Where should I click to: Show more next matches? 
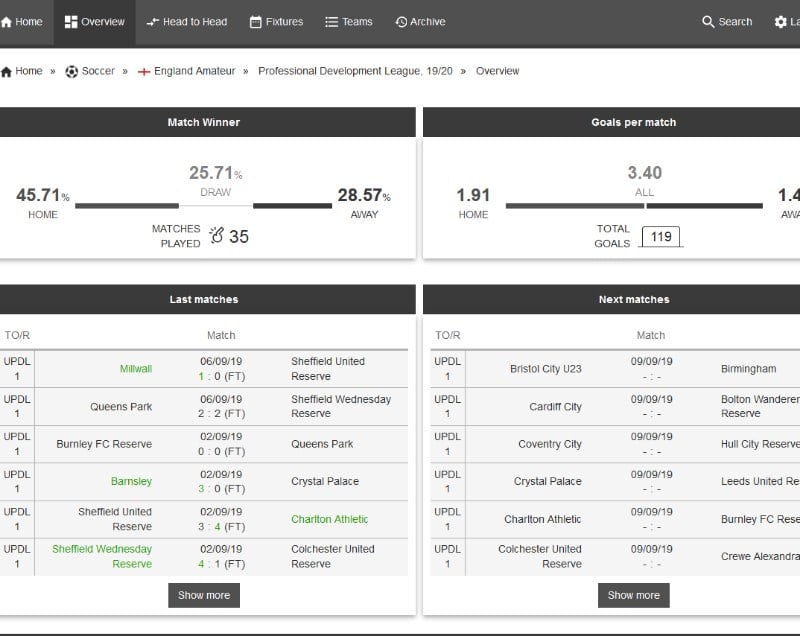pyautogui.click(x=634, y=595)
